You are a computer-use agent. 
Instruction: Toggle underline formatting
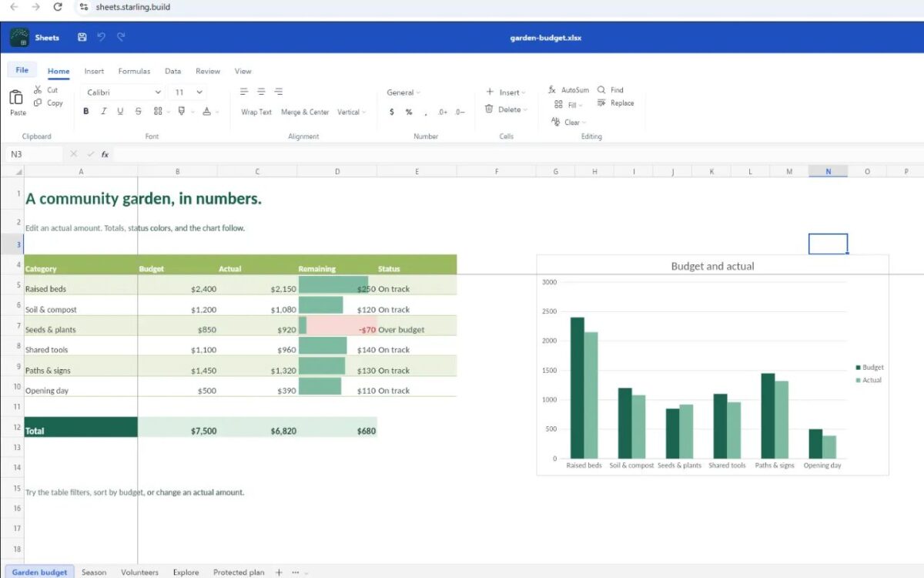point(120,112)
